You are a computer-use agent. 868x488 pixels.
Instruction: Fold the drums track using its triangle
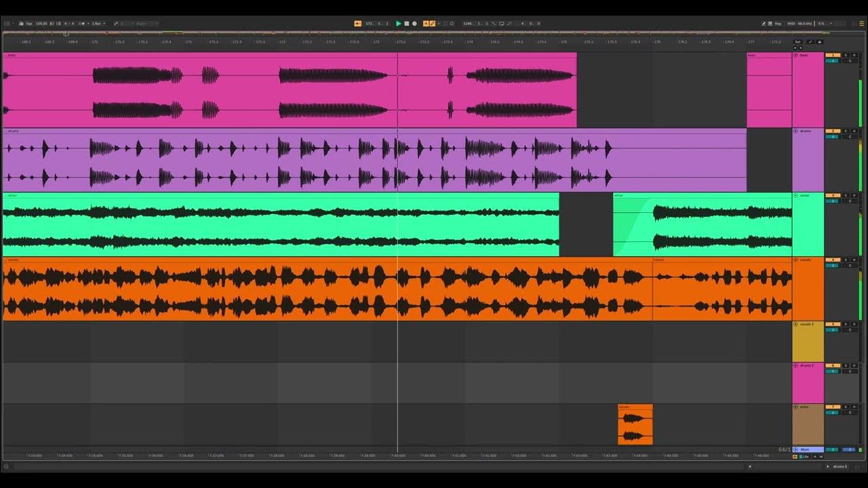coord(796,131)
